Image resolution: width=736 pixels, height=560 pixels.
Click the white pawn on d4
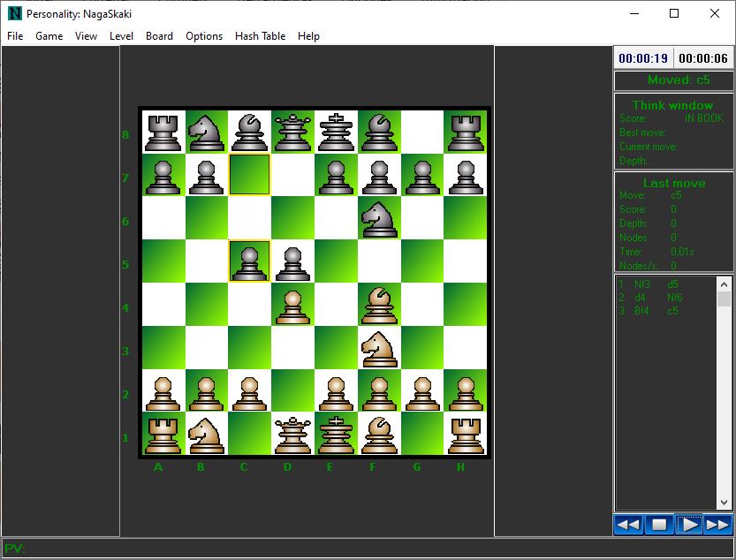(293, 305)
